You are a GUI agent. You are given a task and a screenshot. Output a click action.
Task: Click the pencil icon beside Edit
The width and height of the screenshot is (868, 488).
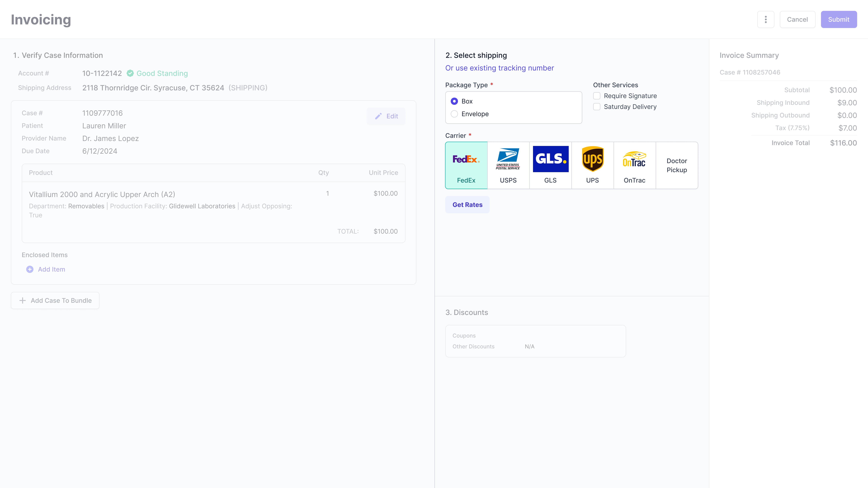[x=378, y=116]
